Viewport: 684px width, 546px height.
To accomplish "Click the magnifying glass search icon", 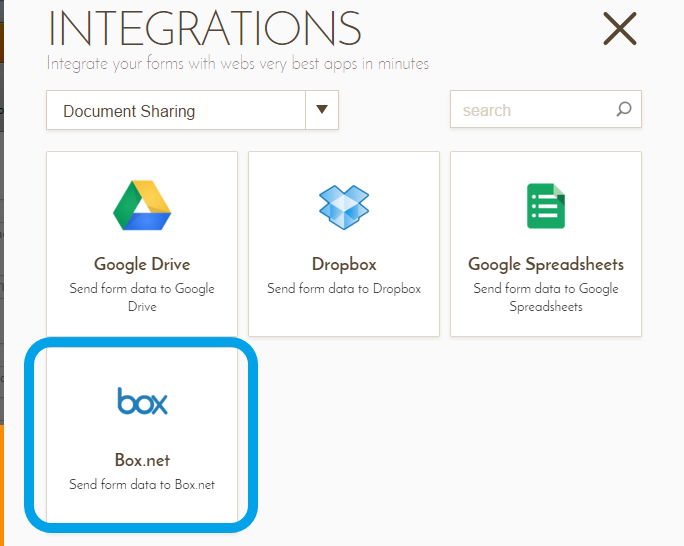I will (624, 110).
